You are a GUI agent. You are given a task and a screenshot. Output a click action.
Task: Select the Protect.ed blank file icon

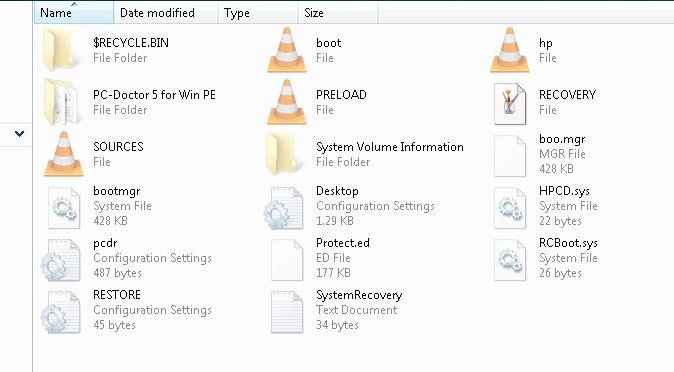tap(287, 260)
